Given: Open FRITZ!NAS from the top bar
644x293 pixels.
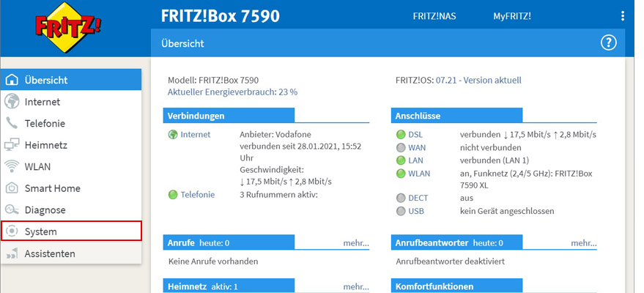Looking at the screenshot, I should [x=434, y=15].
